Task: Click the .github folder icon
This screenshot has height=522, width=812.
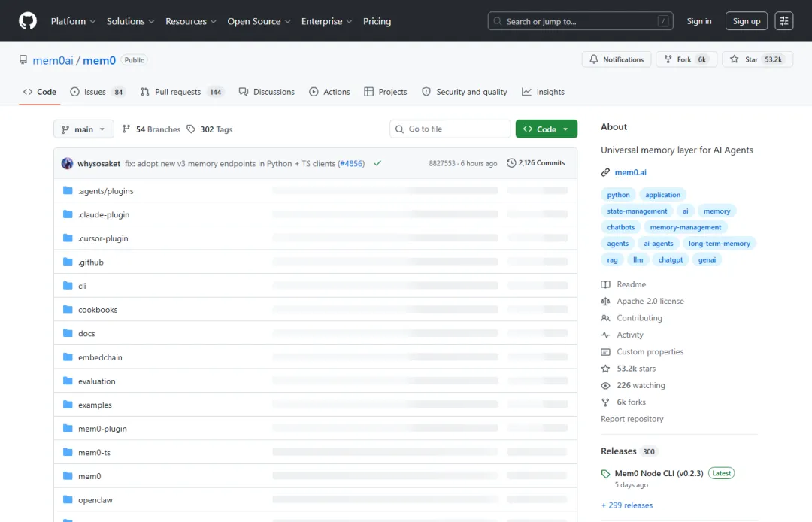Action: tap(68, 262)
